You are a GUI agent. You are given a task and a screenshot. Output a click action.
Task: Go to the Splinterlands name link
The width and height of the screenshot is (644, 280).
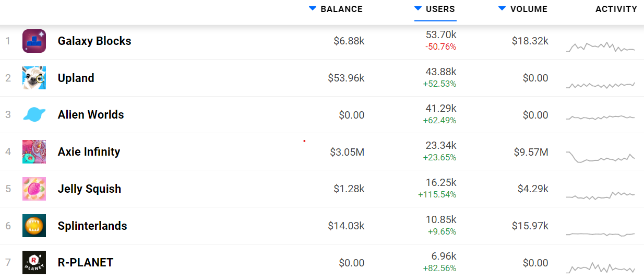92,226
